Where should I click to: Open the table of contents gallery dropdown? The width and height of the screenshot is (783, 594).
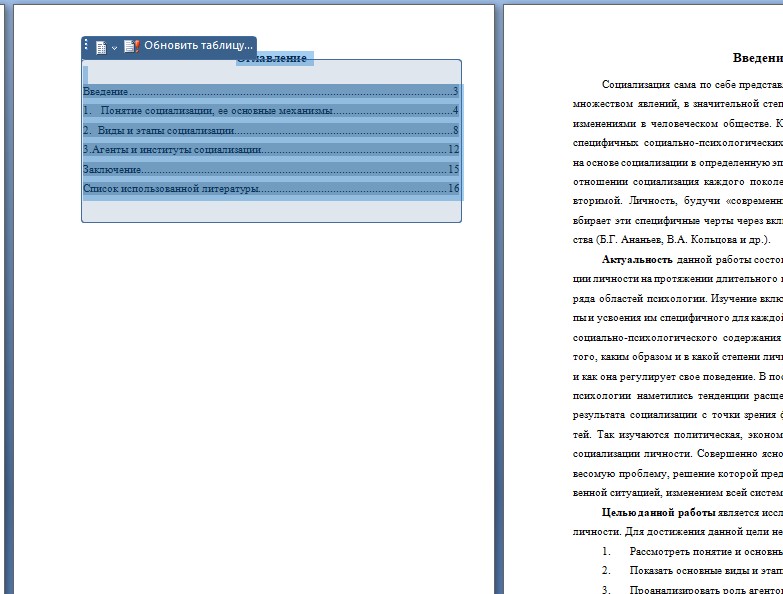tap(105, 47)
